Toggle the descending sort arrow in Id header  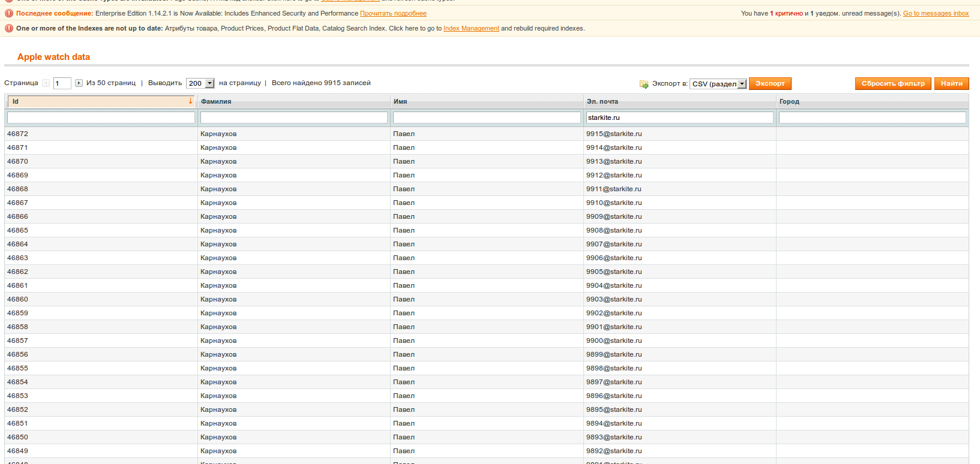(x=190, y=101)
